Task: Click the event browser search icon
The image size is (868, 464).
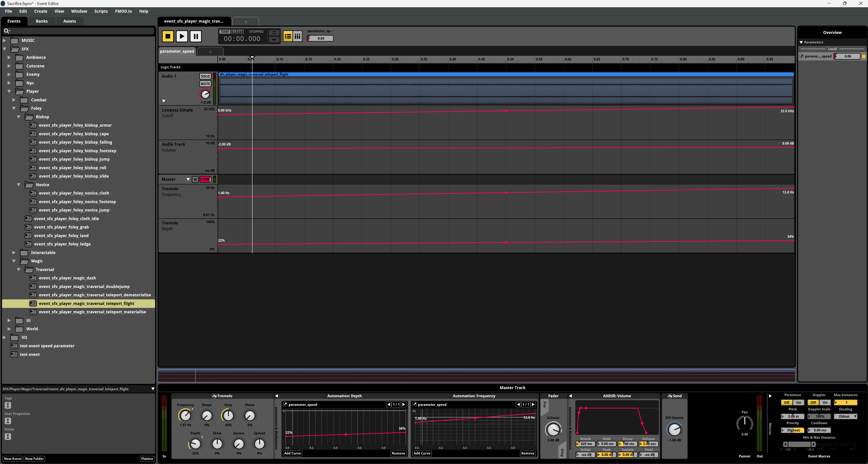Action: 6,31
